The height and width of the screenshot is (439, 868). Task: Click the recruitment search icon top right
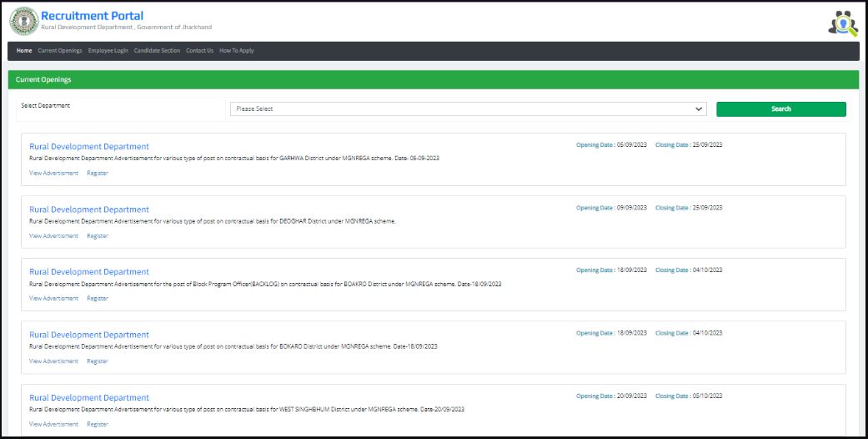[842, 23]
